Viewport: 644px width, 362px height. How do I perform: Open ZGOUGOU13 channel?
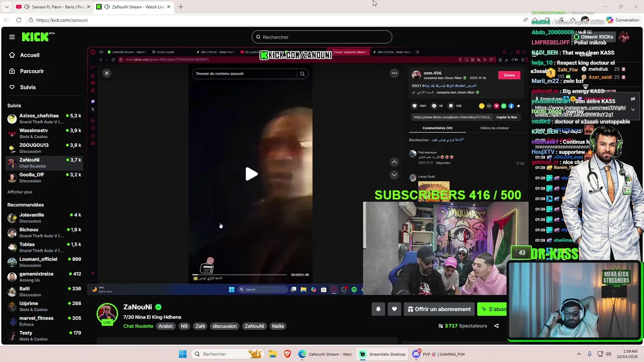pyautogui.click(x=44, y=148)
